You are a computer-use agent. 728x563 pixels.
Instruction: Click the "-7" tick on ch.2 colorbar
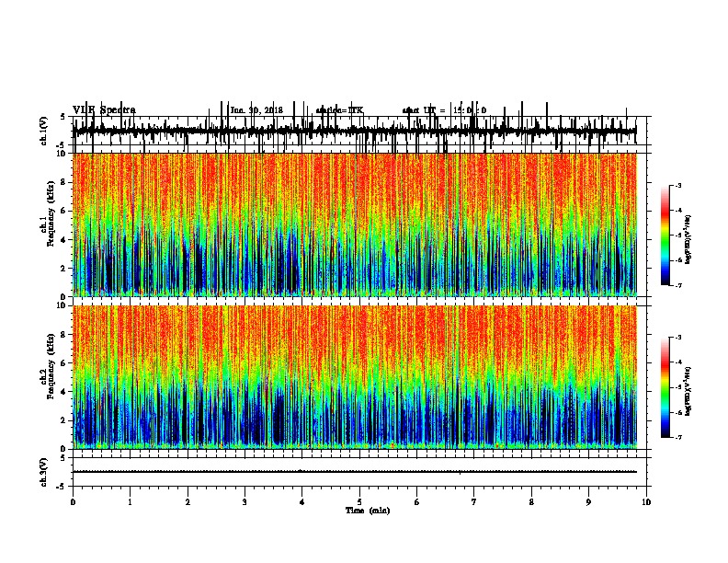[x=677, y=438]
